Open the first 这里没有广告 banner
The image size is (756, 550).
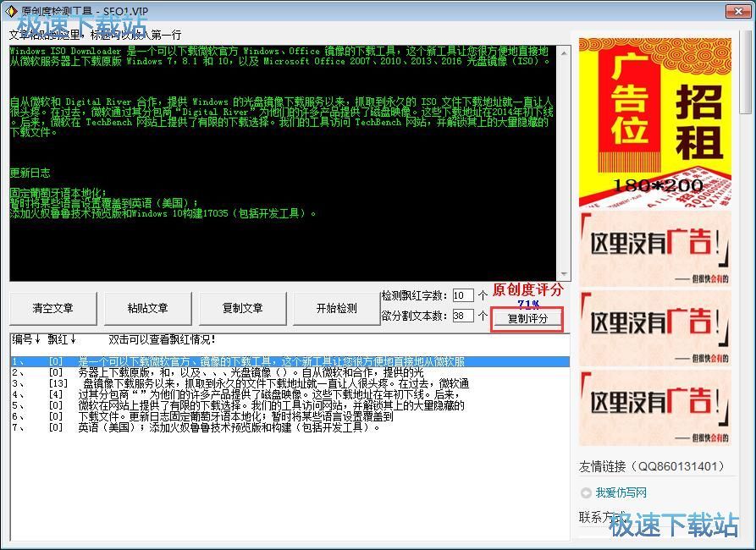click(x=654, y=249)
